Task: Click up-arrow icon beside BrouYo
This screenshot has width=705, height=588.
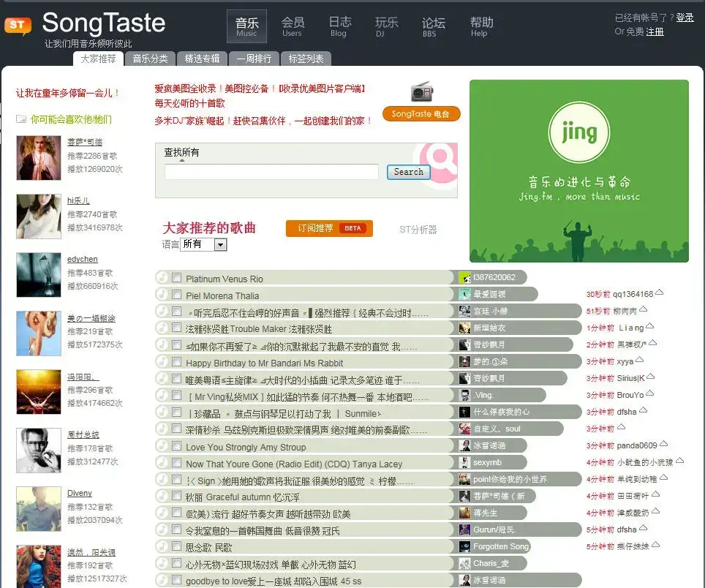Action: click(649, 393)
